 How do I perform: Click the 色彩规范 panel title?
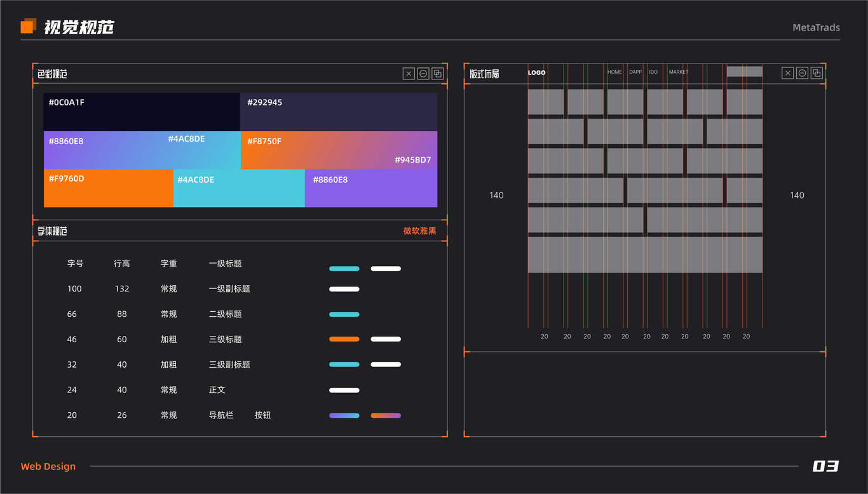52,74
